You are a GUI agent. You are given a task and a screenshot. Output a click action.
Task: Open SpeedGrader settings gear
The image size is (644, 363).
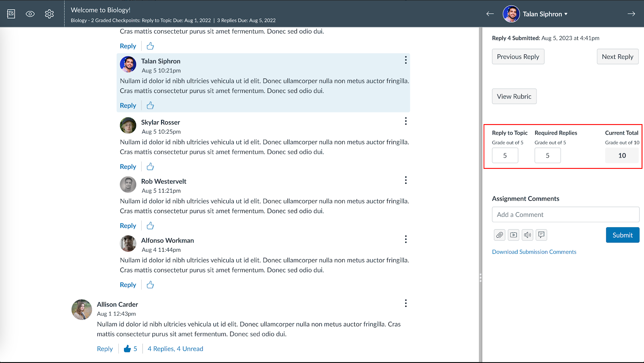(50, 14)
